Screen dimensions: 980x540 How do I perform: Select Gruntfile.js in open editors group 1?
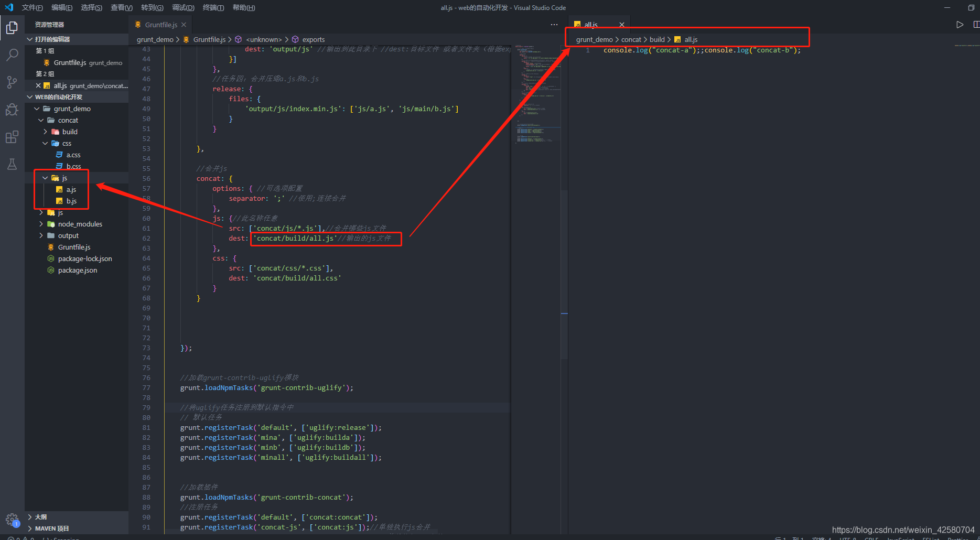click(77, 62)
